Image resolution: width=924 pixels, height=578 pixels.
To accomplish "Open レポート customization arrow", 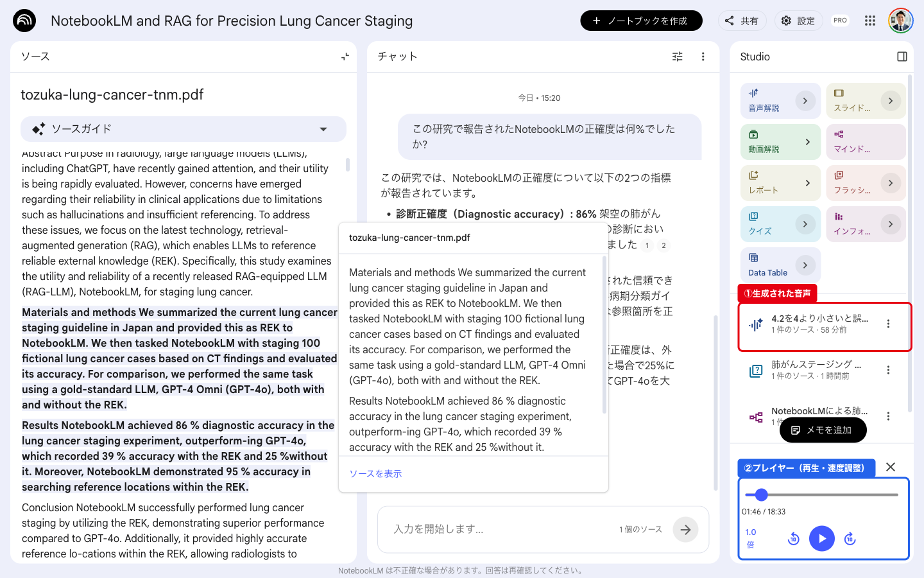I will coord(807,183).
